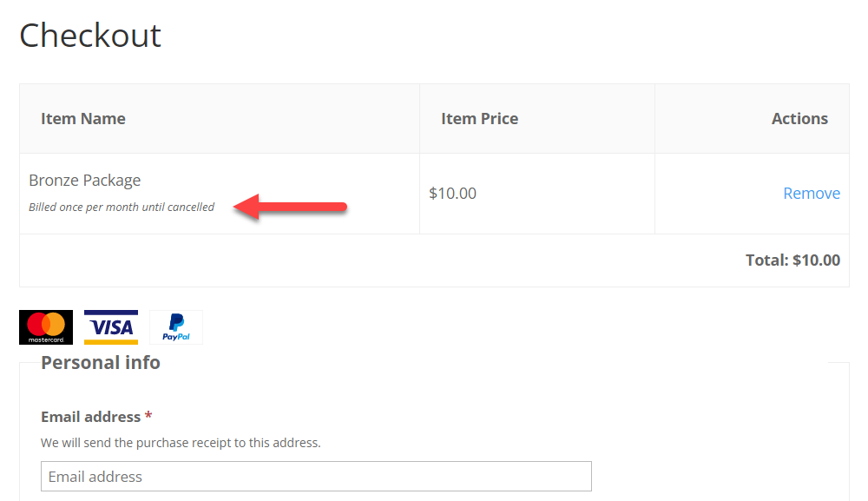Remove Bronze Package from cart
868x501 pixels.
pyautogui.click(x=812, y=194)
